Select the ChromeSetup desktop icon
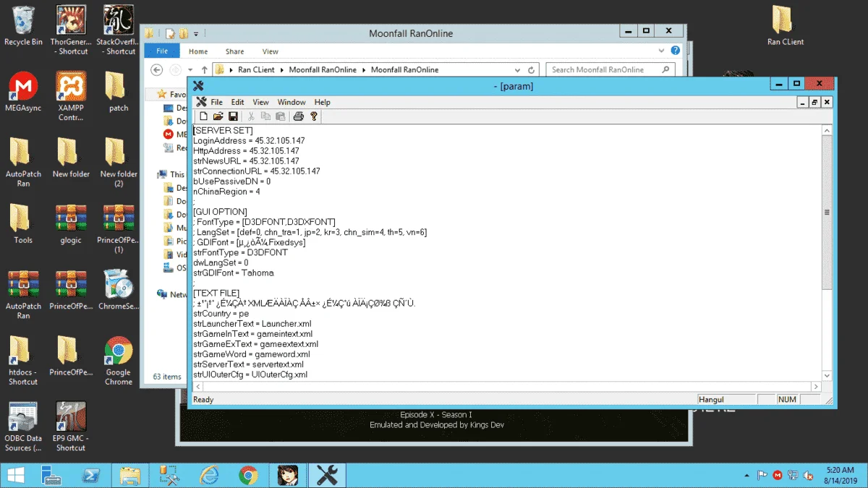868x488 pixels. [119, 290]
